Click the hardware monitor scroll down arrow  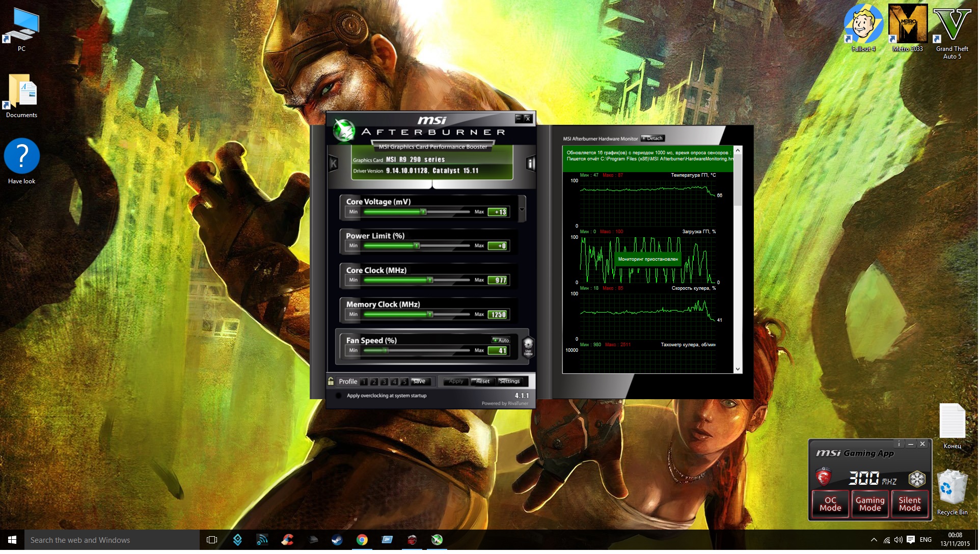point(738,370)
